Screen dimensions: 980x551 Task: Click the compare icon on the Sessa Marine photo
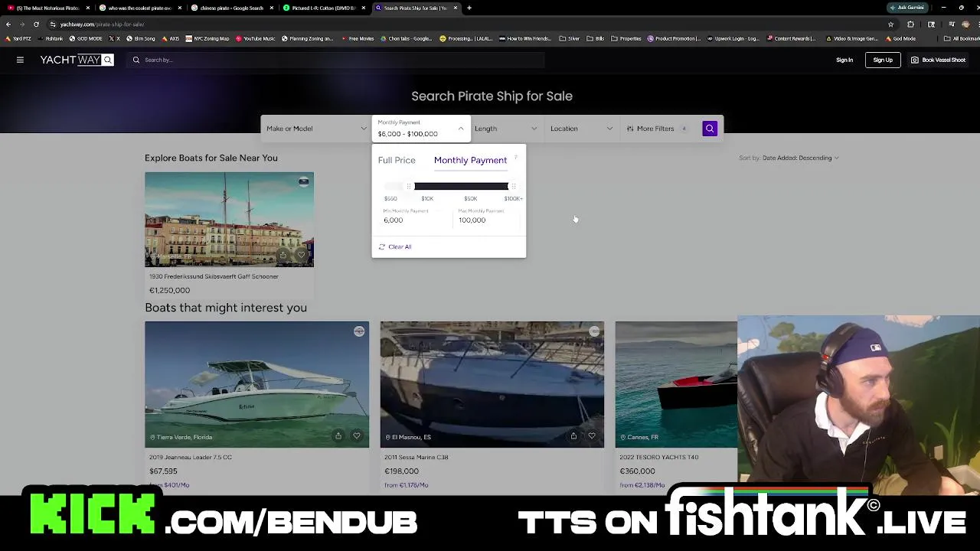(x=594, y=331)
